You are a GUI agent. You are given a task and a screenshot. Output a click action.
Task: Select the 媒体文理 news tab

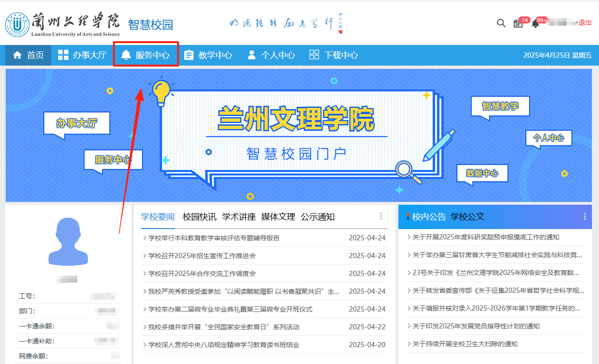pos(278,216)
